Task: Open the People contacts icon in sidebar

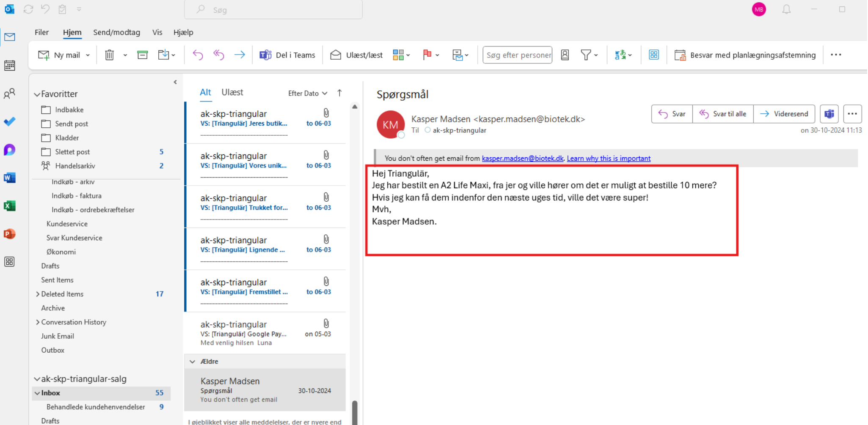Action: (x=9, y=93)
